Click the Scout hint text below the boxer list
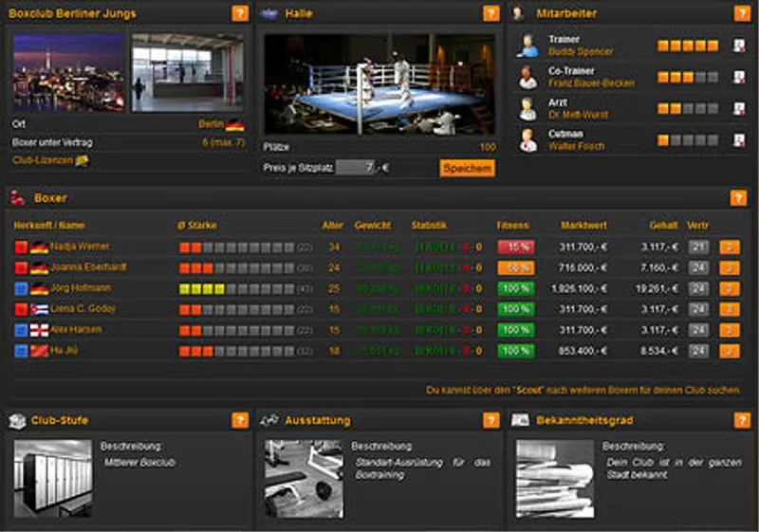This screenshot has height=532, width=759. coord(583,390)
